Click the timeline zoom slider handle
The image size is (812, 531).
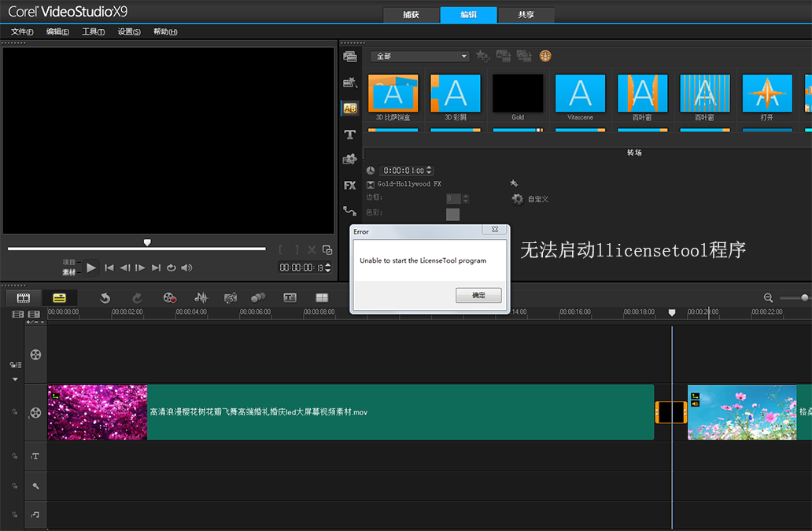804,297
